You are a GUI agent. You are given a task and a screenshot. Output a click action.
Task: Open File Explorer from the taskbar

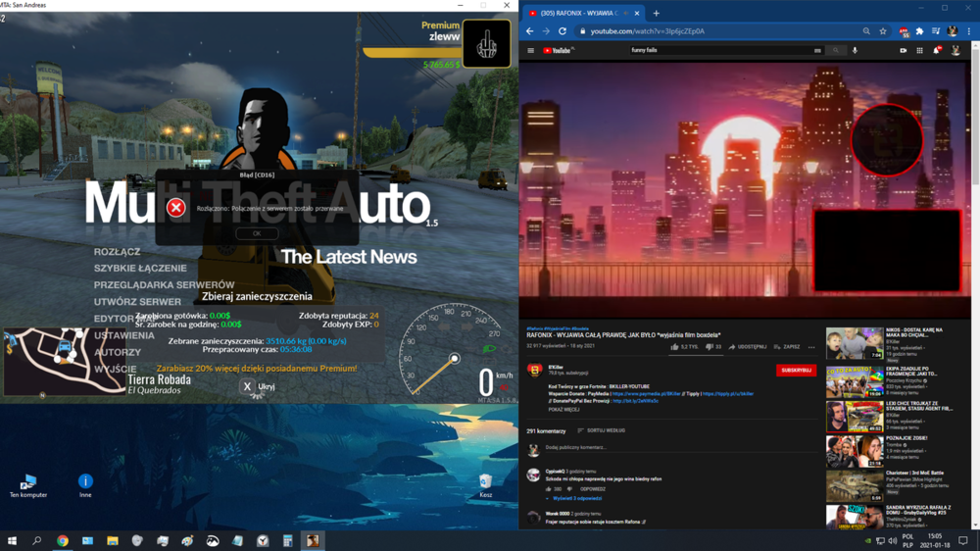click(113, 541)
